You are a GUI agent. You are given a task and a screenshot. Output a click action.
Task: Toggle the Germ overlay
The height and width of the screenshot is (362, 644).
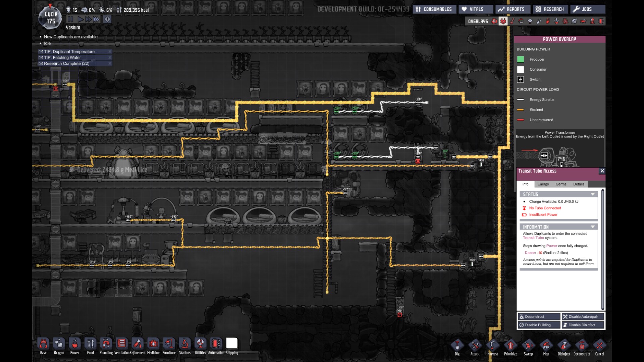pyautogui.click(x=566, y=21)
